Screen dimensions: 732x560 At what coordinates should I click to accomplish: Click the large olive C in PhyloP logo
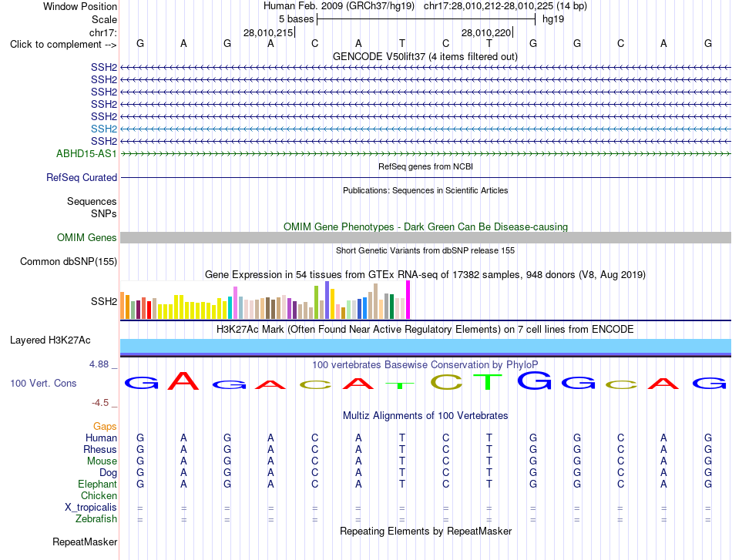[x=446, y=382]
